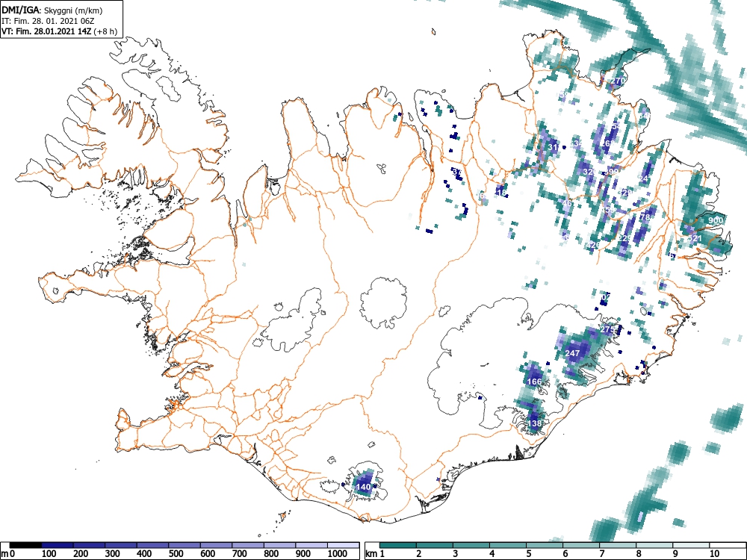Screen dimensions: 747x560
Task: Click the '5' tick on the km scale
Action: 529,554
